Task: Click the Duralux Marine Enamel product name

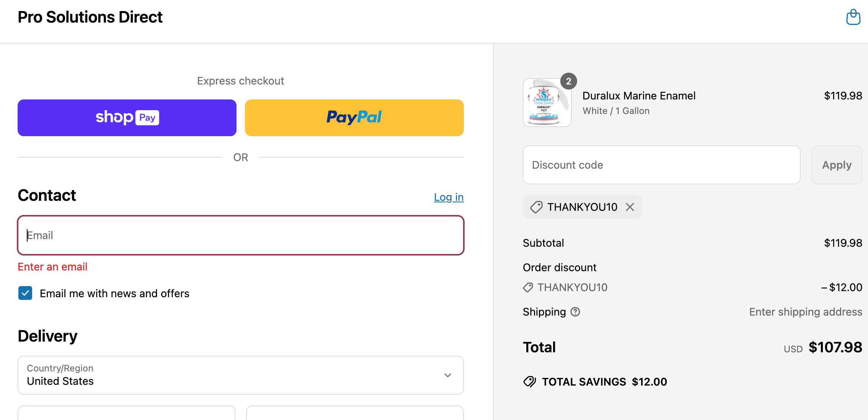Action: click(639, 96)
